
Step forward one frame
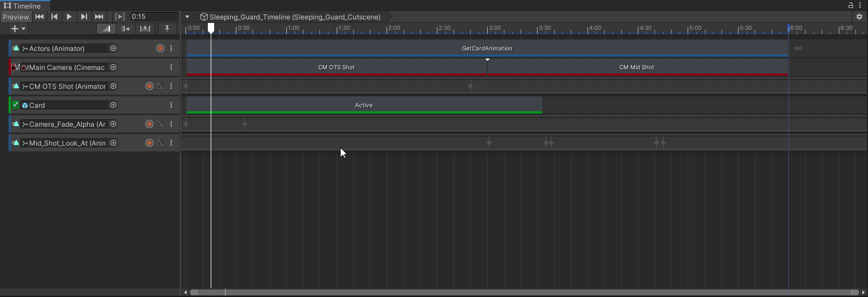84,17
